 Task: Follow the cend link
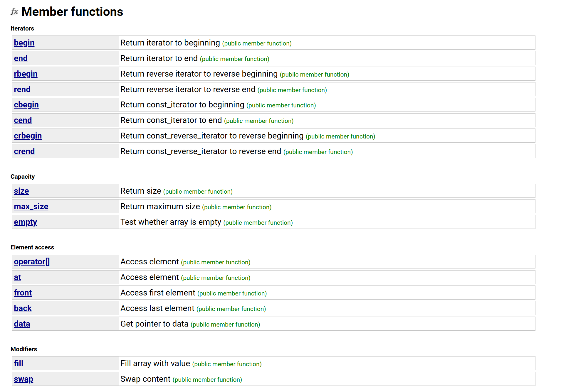(x=23, y=120)
